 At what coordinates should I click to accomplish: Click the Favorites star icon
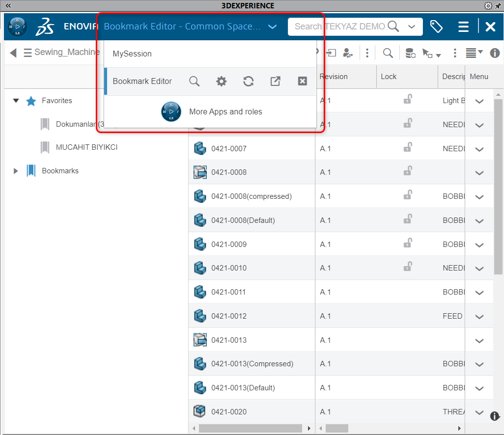(x=31, y=101)
